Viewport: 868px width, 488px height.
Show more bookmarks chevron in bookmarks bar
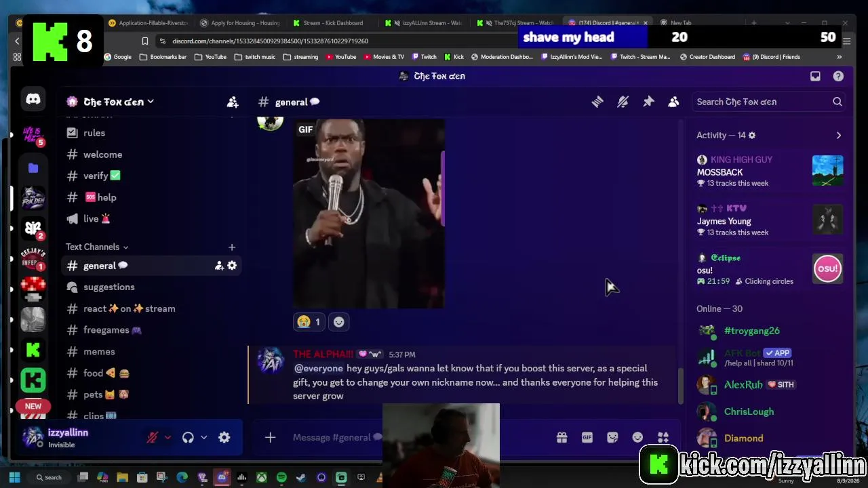click(839, 57)
